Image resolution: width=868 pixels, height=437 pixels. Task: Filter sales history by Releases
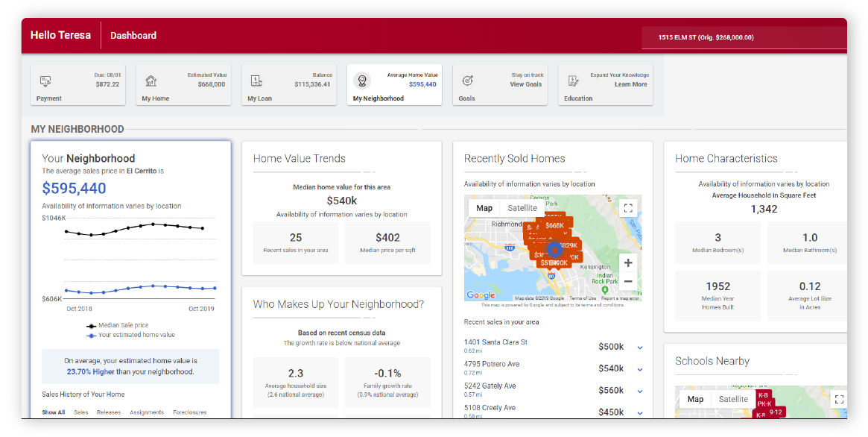[109, 412]
